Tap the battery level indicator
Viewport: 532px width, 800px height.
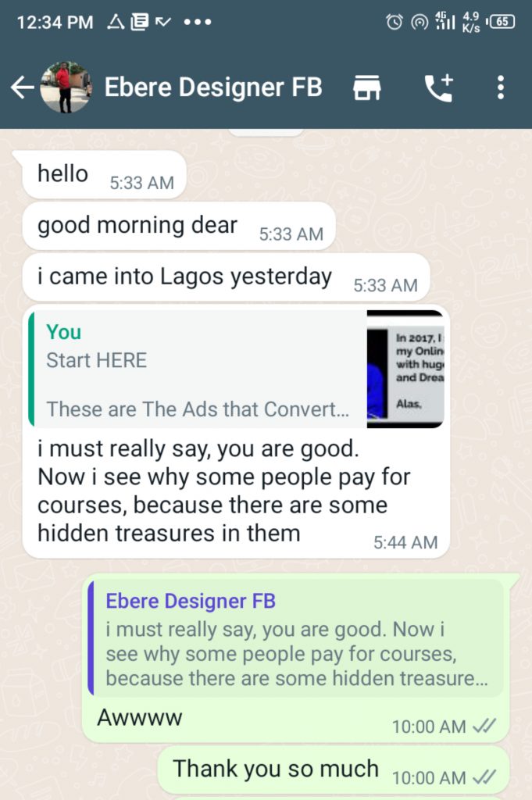[x=501, y=21]
